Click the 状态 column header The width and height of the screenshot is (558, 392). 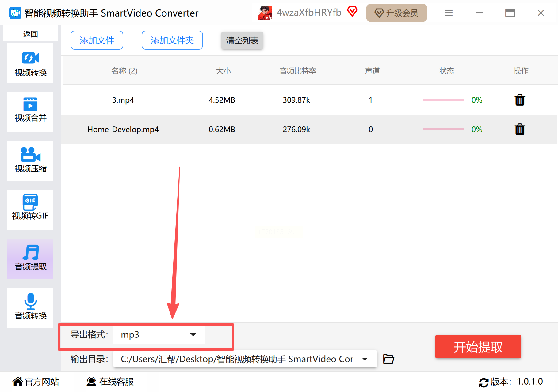click(x=447, y=71)
